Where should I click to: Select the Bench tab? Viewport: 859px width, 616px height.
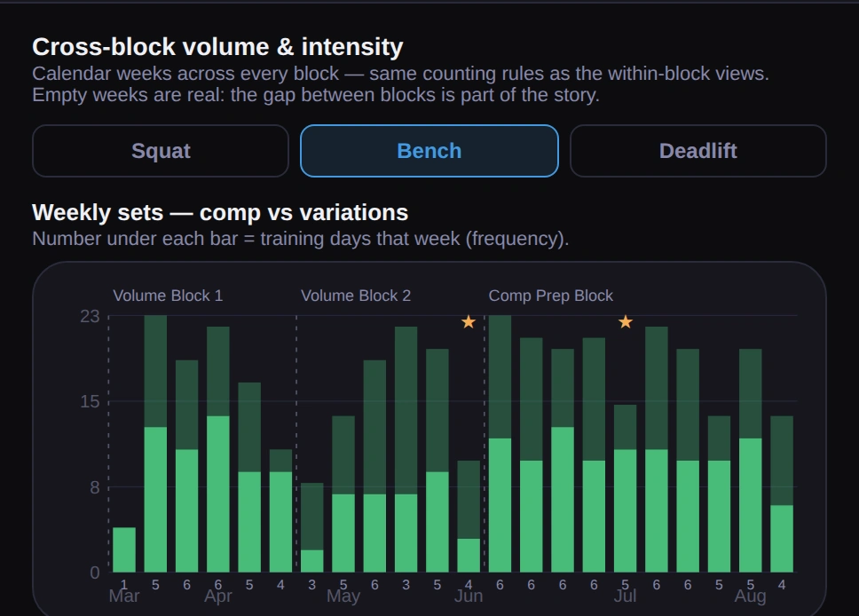[x=429, y=151]
